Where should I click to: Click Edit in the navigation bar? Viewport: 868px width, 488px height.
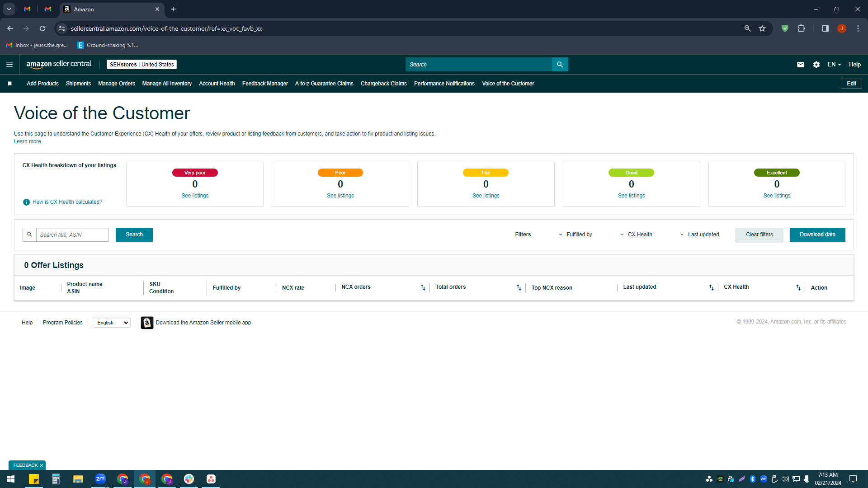click(x=851, y=84)
